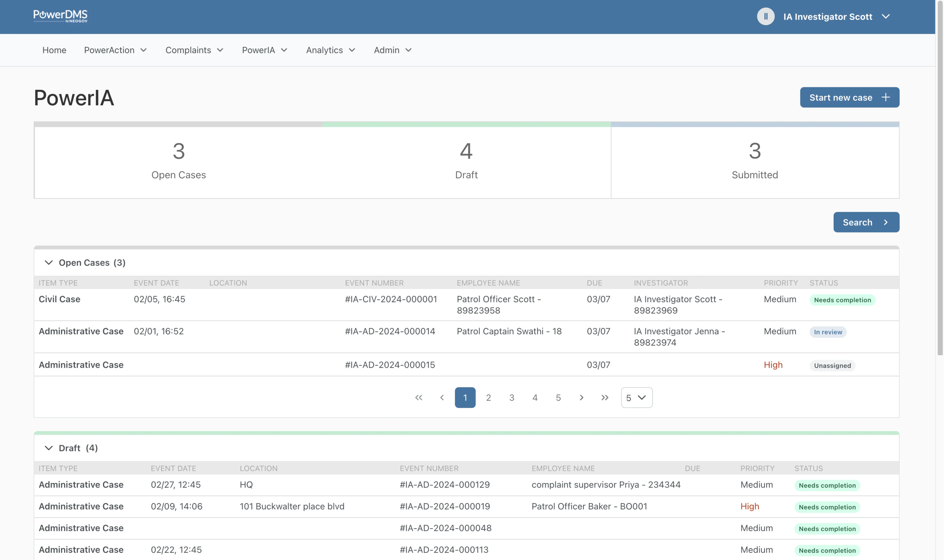Click the Unassigned status badge

coord(832,365)
